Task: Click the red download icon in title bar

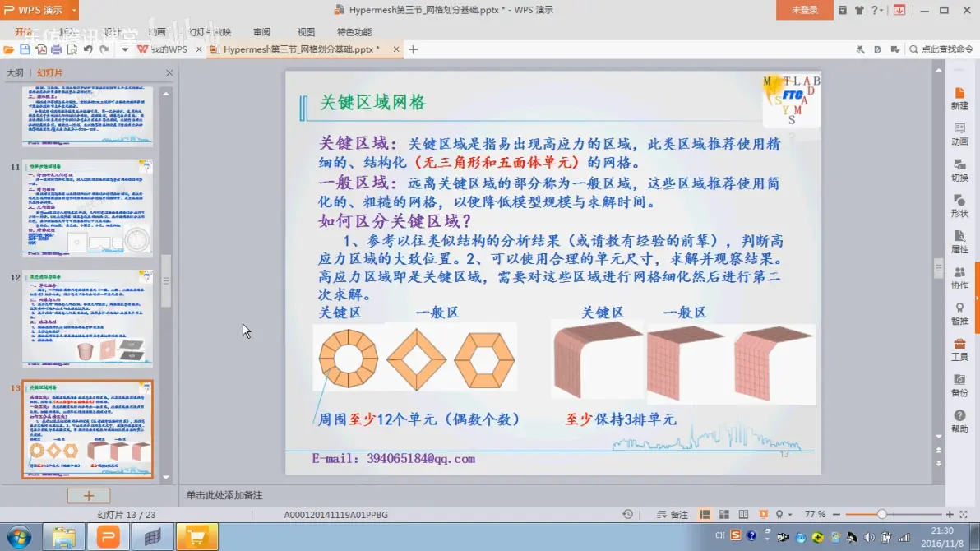Action: coord(899,10)
